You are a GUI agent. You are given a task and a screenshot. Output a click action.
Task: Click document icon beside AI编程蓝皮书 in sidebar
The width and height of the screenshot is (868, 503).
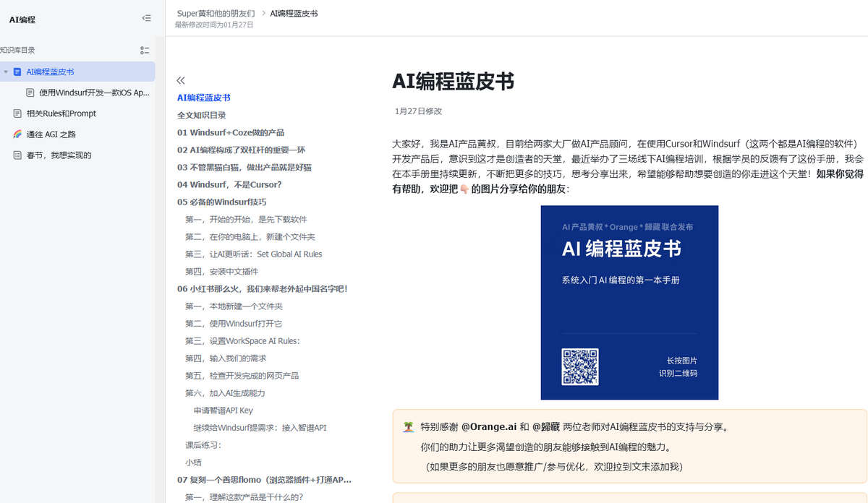click(x=17, y=72)
